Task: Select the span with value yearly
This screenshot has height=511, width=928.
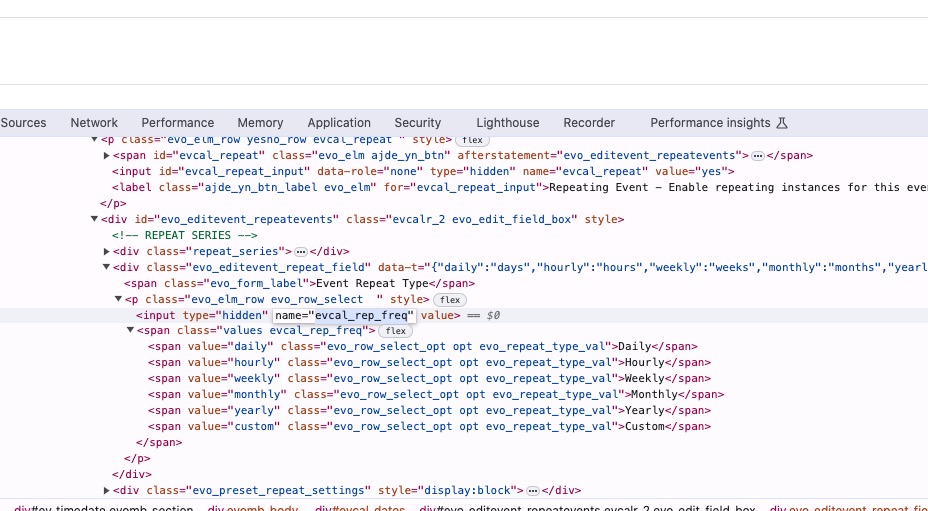Action: (429, 410)
